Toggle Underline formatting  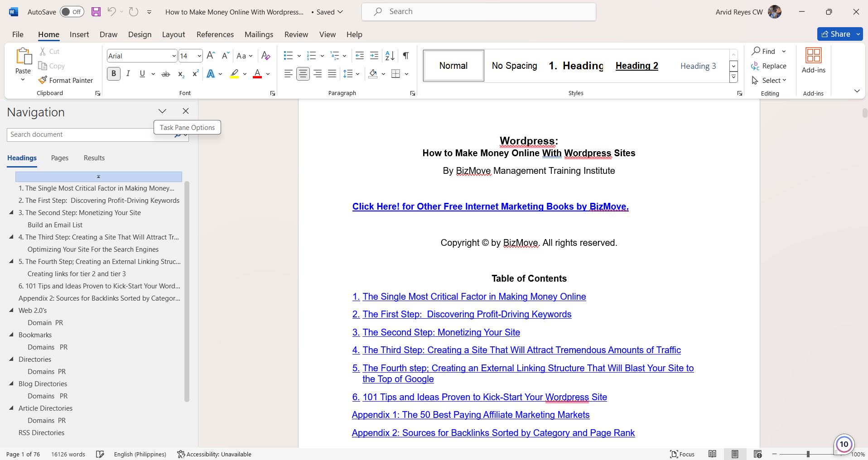coord(142,74)
